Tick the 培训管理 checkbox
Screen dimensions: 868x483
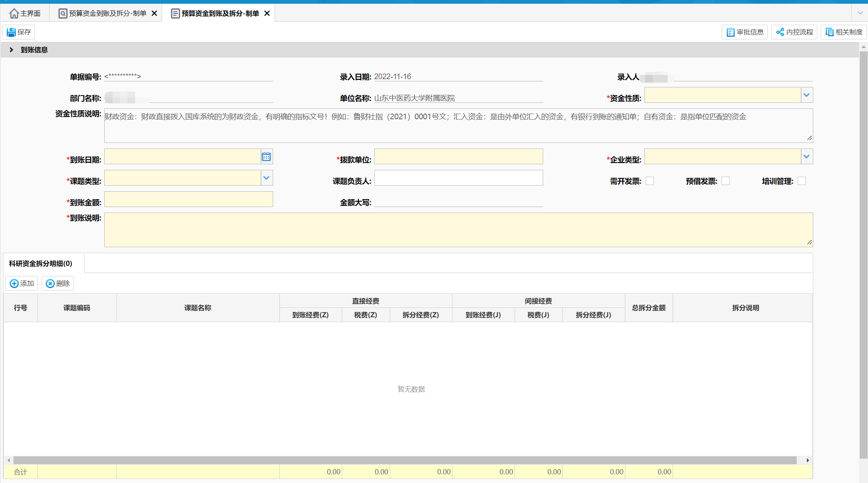(801, 181)
